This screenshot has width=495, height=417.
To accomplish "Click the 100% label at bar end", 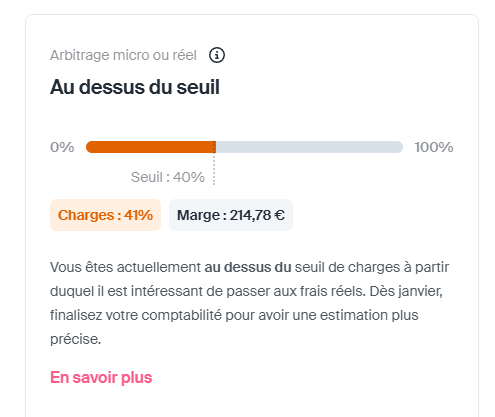I will tap(434, 147).
